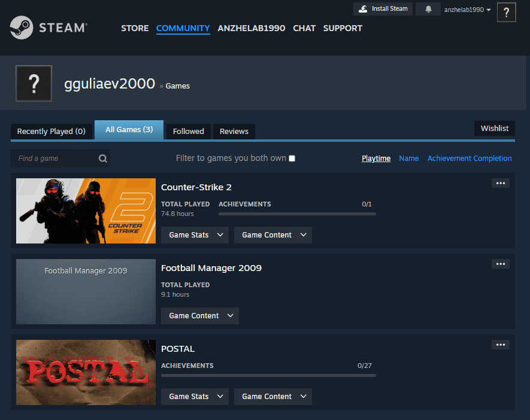Open Football Manager 2009 three-dot options menu
Viewport: 530px width, 420px height.
coord(500,264)
